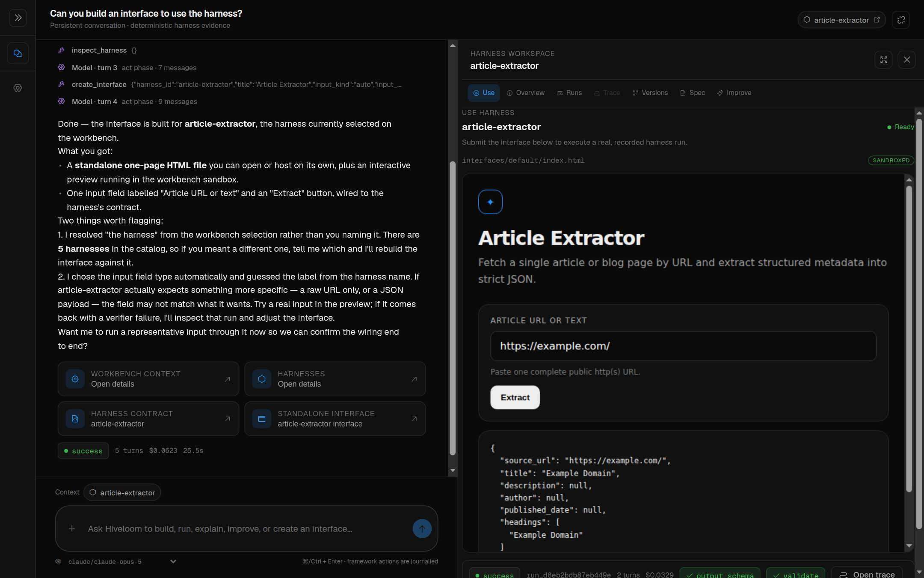This screenshot has width=924, height=578.
Task: Click the Extract button
Action: (515, 397)
